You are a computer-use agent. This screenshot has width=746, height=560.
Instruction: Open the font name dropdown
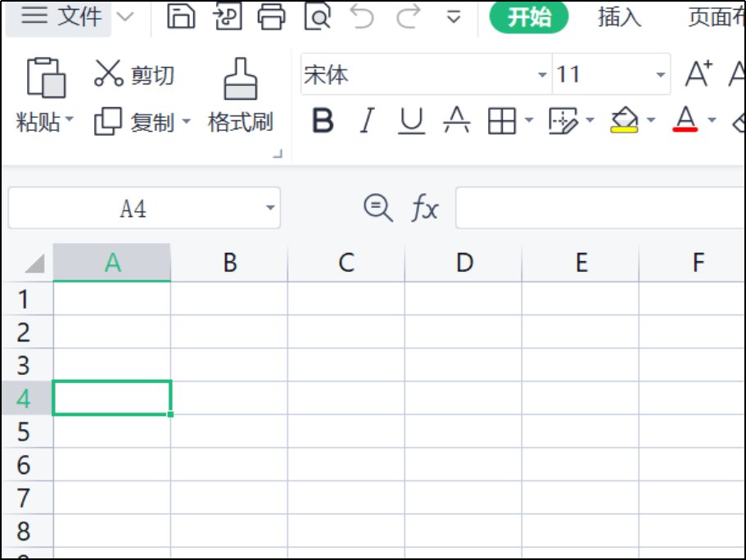[540, 74]
